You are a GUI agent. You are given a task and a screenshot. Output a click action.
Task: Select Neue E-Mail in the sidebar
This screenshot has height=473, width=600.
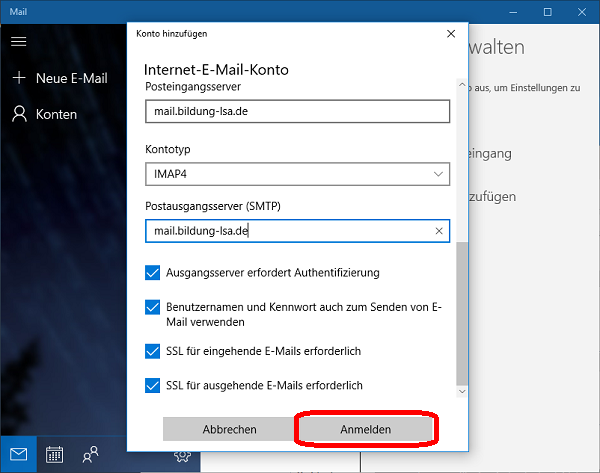(x=71, y=78)
